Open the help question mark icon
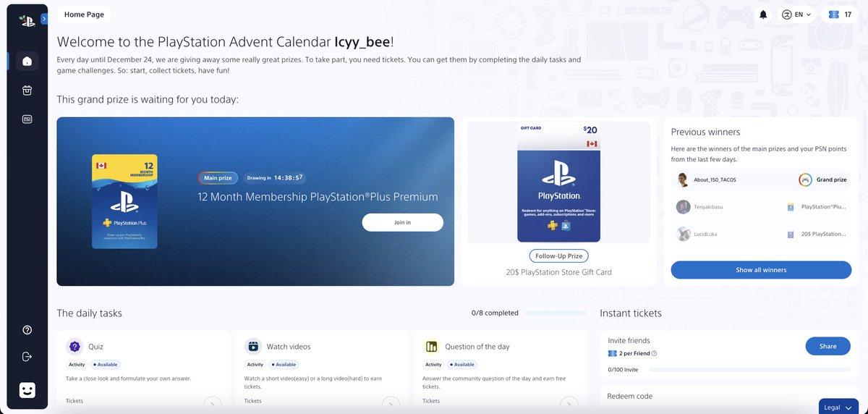 point(27,330)
